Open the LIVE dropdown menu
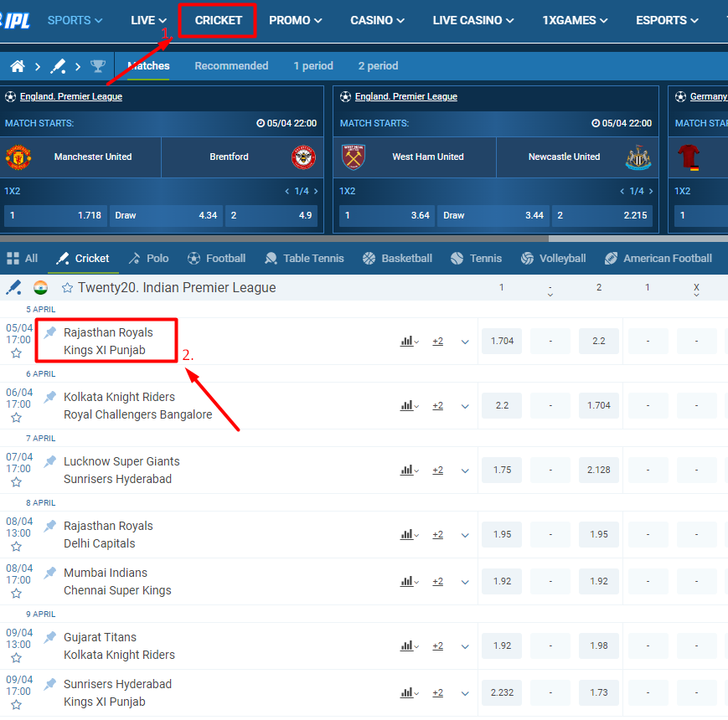 click(148, 20)
